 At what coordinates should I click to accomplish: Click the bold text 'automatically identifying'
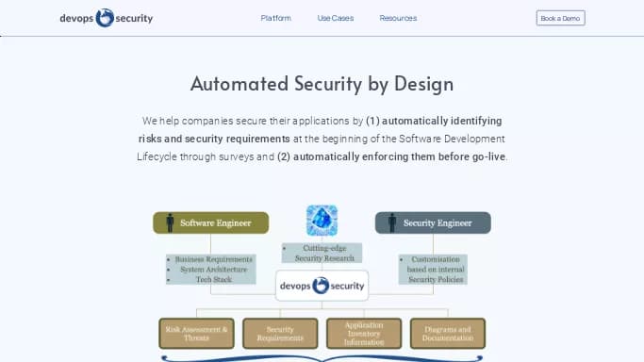click(x=442, y=121)
